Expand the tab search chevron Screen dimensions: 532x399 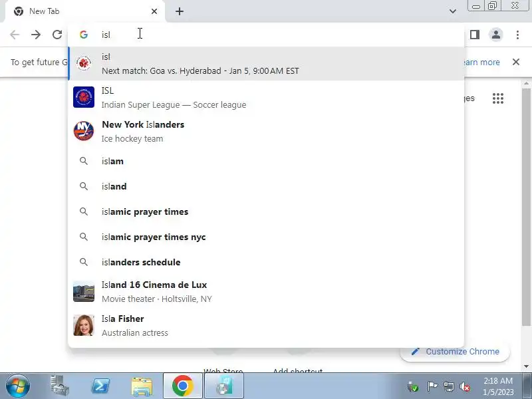(x=453, y=11)
